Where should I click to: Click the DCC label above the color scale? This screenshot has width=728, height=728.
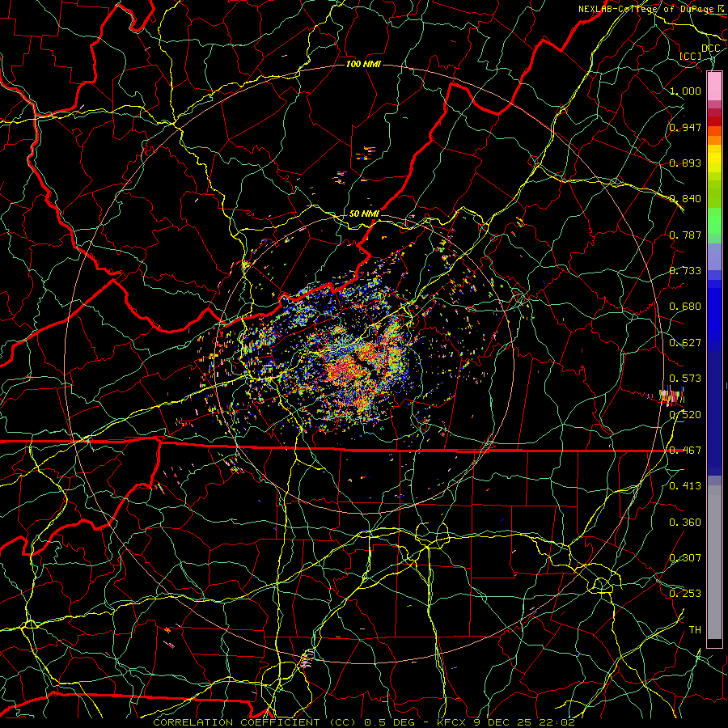tap(710, 49)
